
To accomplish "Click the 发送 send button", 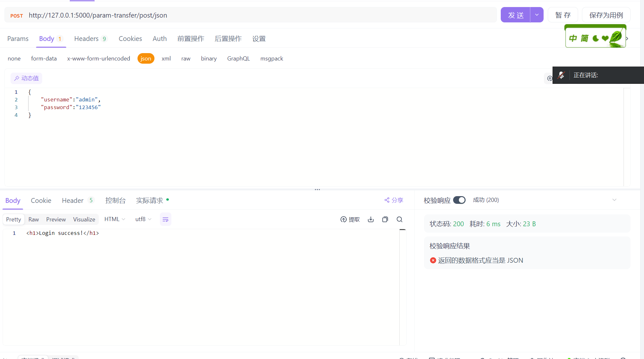I will coord(515,15).
